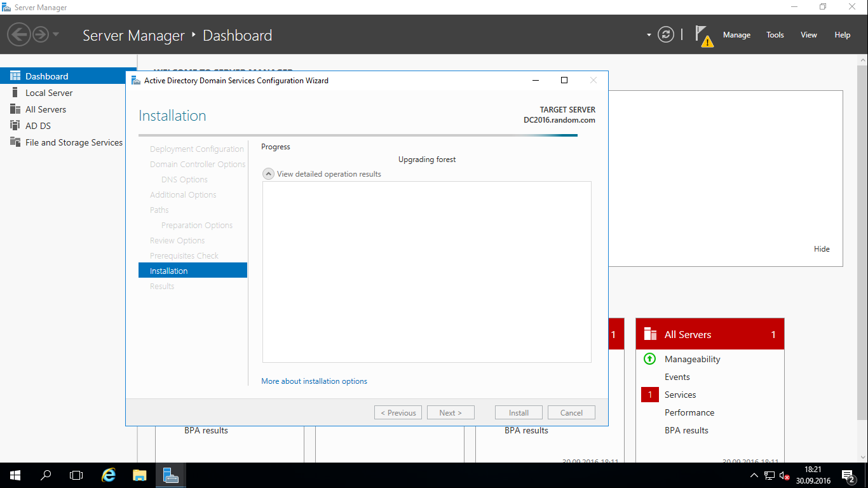Open Performance in All Servers tile
This screenshot has width=868, height=488.
tap(689, 412)
